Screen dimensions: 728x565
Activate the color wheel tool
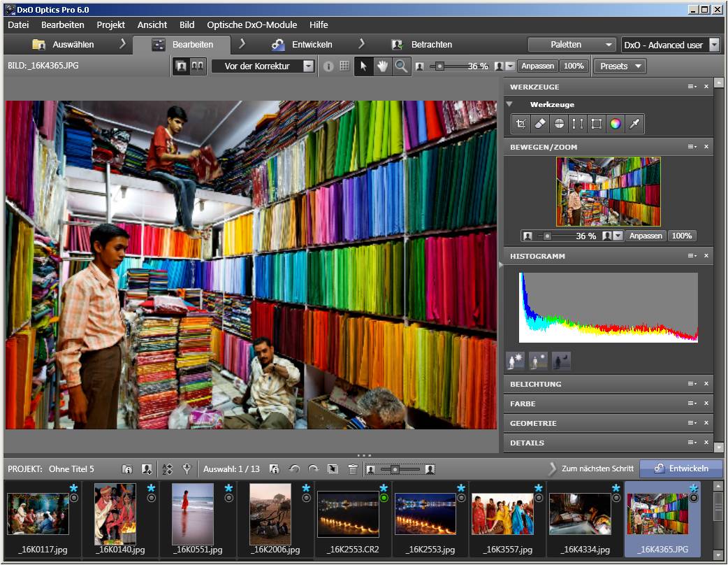(616, 124)
